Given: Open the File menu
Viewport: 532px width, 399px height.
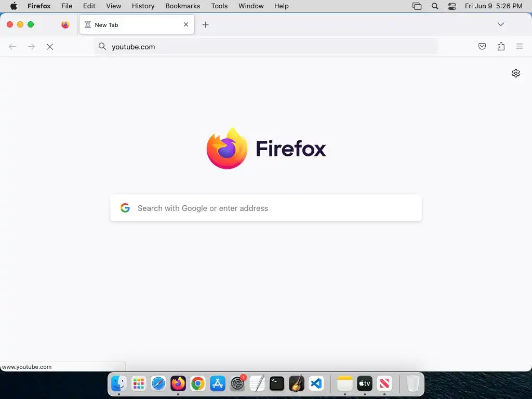Looking at the screenshot, I should pyautogui.click(x=67, y=6).
